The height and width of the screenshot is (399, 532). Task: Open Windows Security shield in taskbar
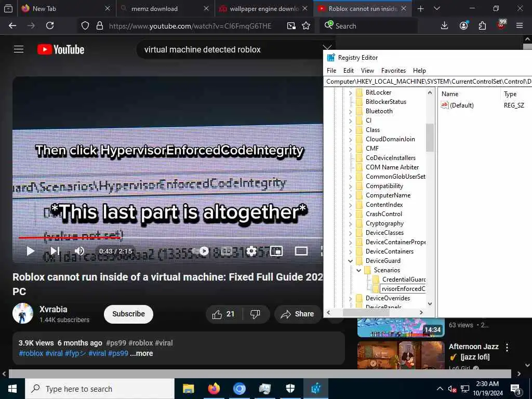pyautogui.click(x=290, y=389)
